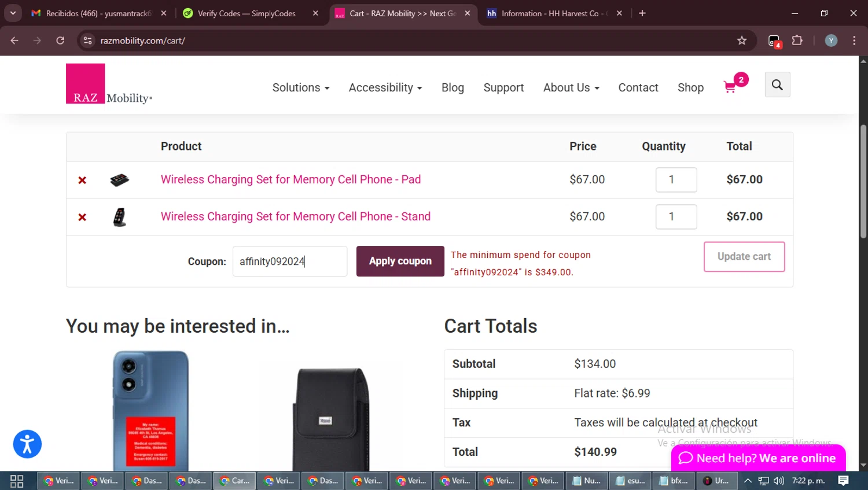The image size is (868, 490).
Task: Open the taskbar network icon
Action: point(764,481)
